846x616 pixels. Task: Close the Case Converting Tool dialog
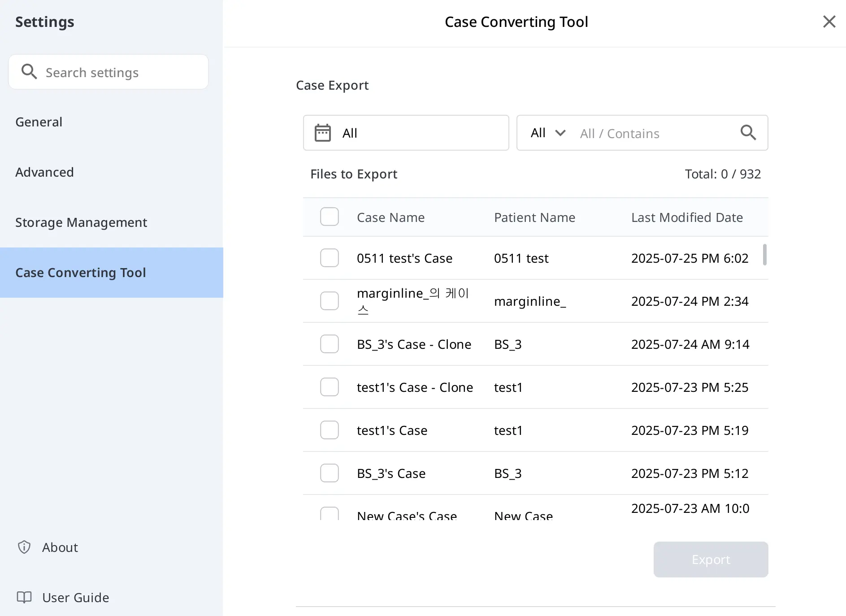tap(829, 22)
